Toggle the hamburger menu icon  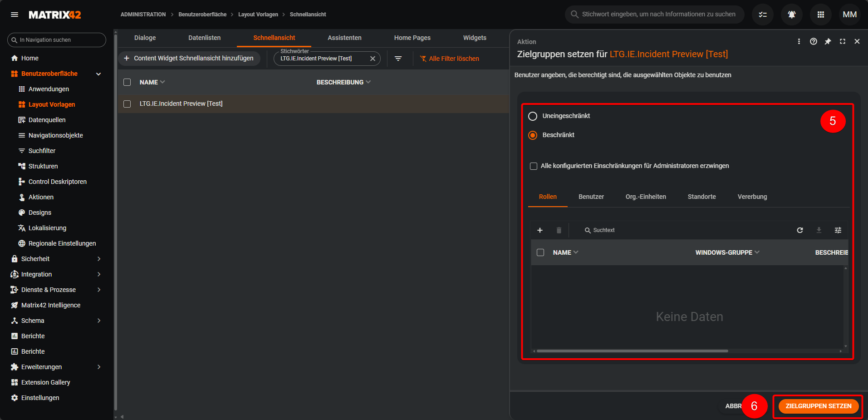coord(15,15)
